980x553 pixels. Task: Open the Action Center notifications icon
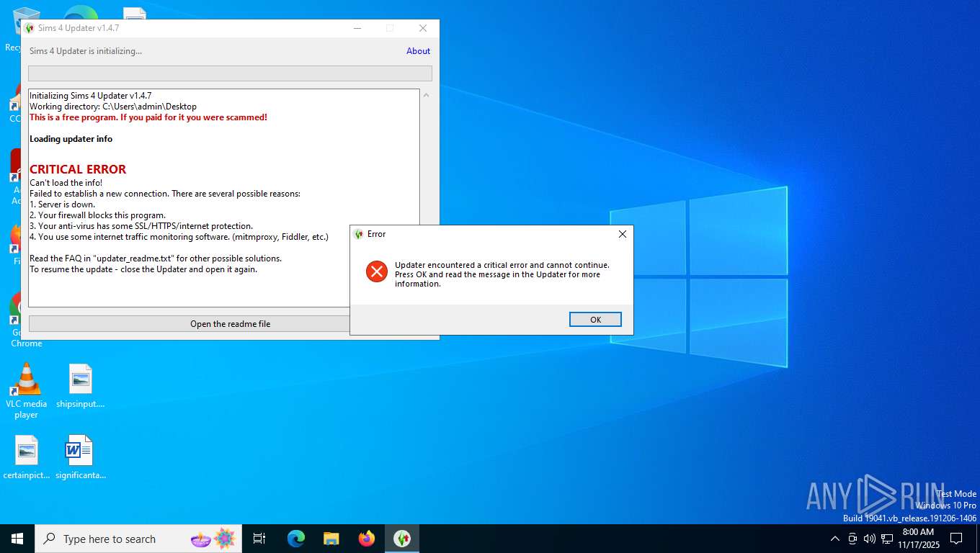tap(956, 539)
